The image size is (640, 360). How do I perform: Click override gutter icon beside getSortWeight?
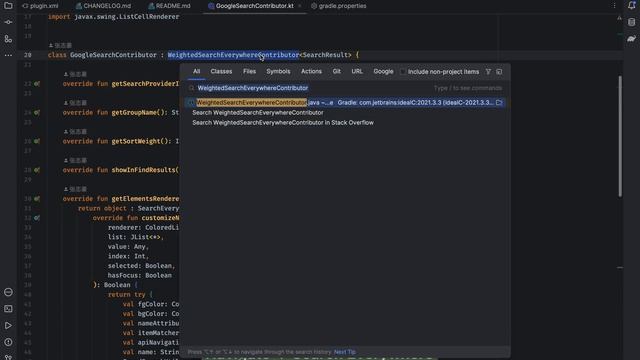pos(37,141)
